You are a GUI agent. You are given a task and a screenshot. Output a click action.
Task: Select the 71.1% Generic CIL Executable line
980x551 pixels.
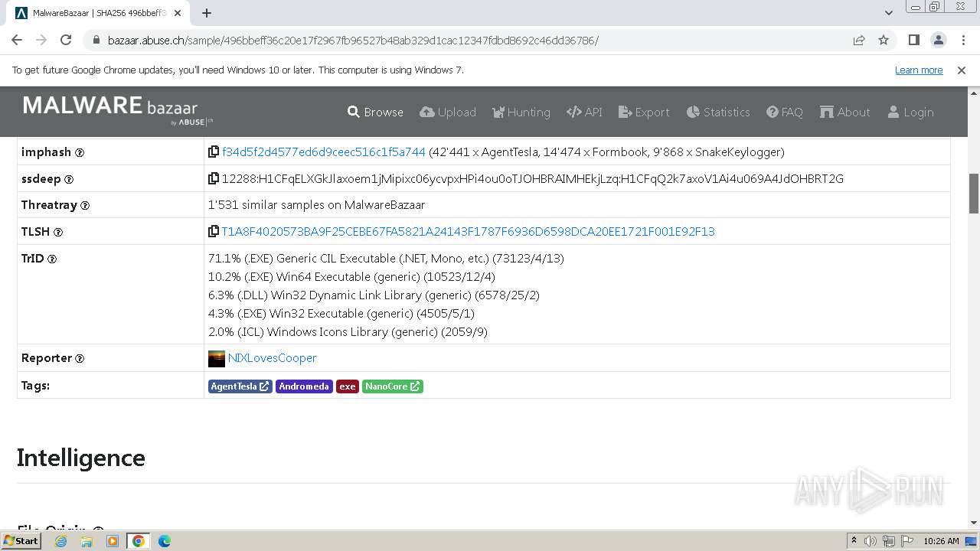(x=386, y=259)
